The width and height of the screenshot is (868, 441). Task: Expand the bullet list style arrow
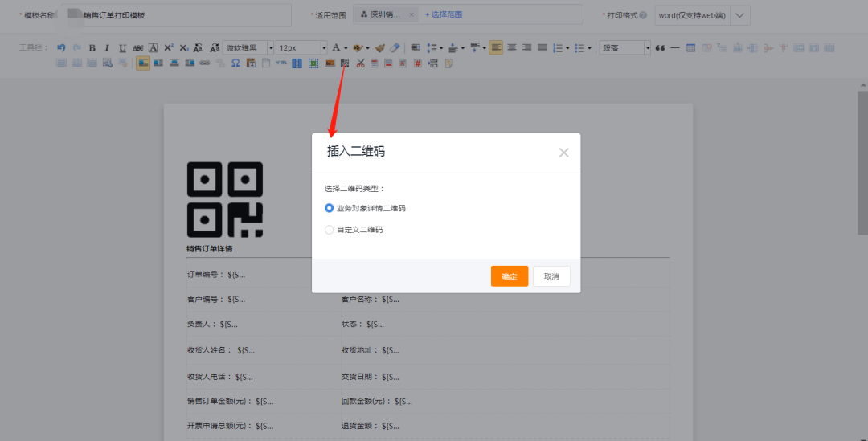(589, 48)
